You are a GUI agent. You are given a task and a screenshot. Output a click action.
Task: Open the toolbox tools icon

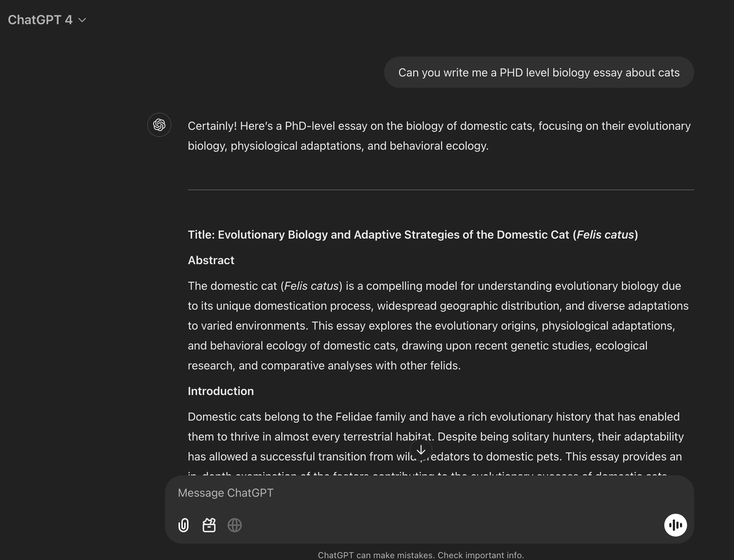(209, 525)
